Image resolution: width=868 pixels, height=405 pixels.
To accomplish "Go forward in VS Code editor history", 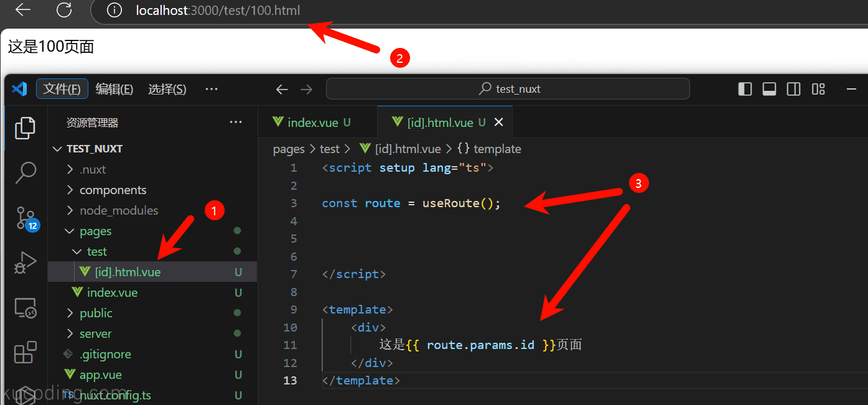I will click(x=306, y=90).
